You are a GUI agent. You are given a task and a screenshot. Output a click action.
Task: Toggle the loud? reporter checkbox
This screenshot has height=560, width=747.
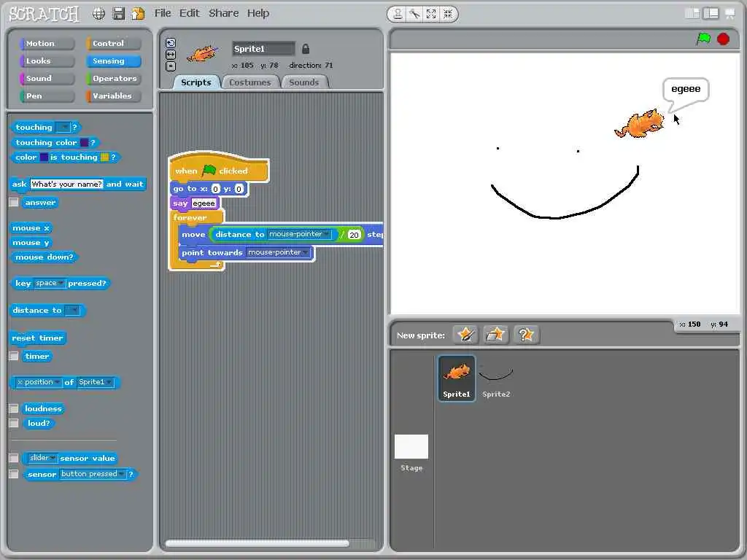pos(14,424)
